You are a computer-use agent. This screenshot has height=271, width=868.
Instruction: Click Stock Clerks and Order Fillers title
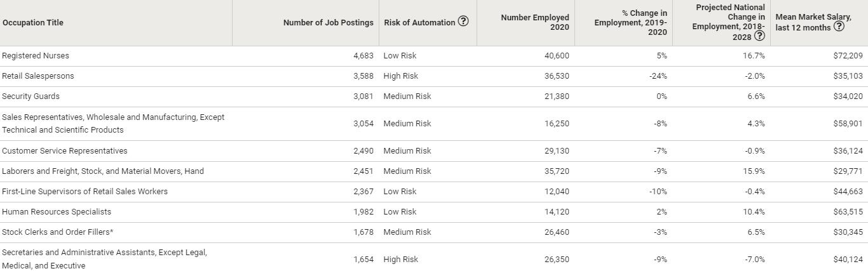click(x=58, y=232)
